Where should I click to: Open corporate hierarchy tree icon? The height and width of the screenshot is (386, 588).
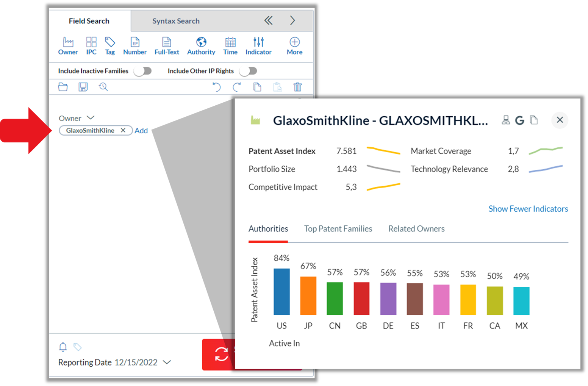(506, 120)
